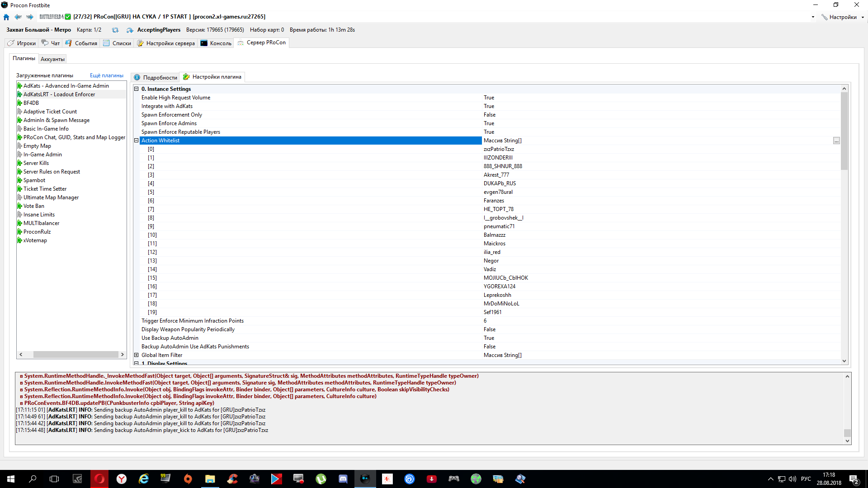The height and width of the screenshot is (488, 868).
Task: Expand the Global Item Filter array
Action: [136, 355]
